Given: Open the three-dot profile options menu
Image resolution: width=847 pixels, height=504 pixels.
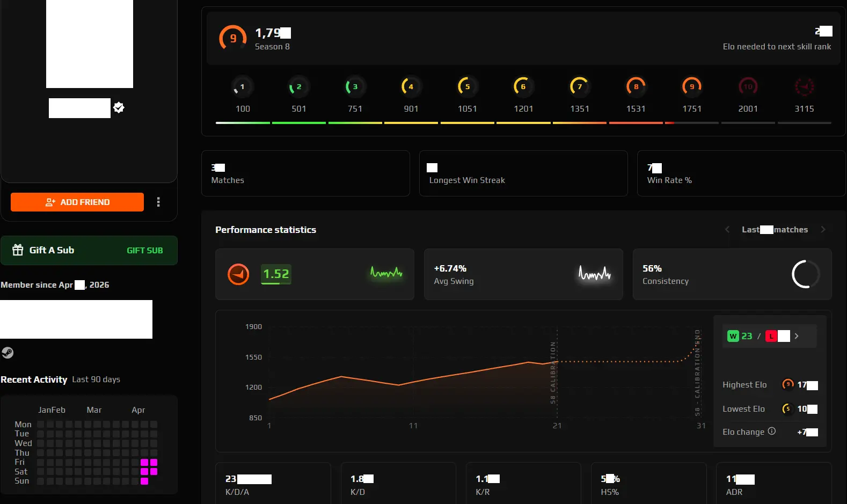Looking at the screenshot, I should (x=158, y=202).
